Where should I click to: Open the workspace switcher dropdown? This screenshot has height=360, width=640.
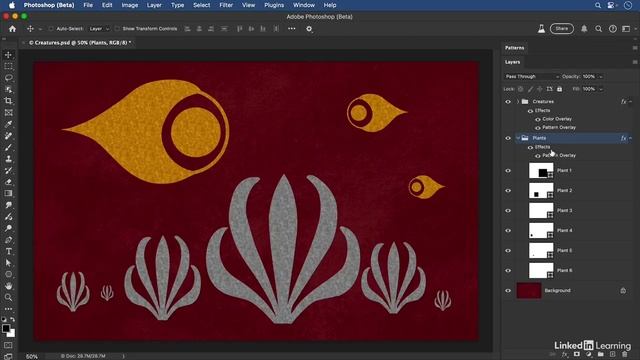pos(628,29)
